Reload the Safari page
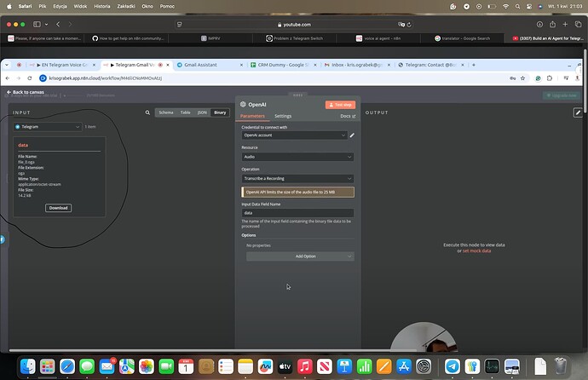This screenshot has width=588, height=380. tap(409, 25)
